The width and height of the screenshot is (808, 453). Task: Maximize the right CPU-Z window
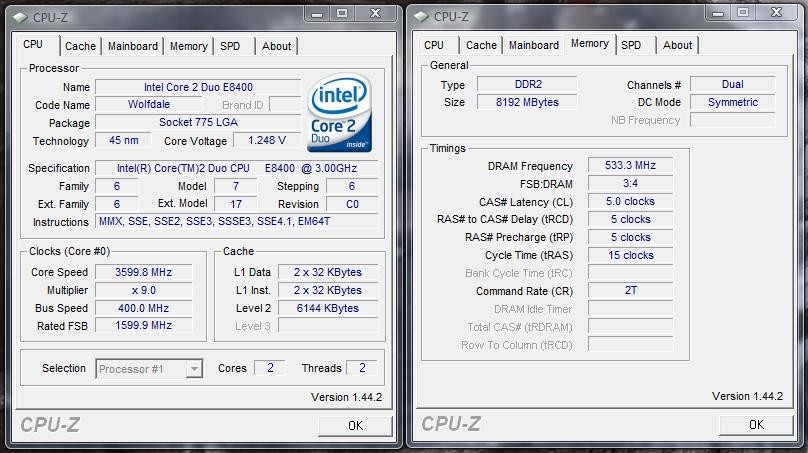pos(743,13)
